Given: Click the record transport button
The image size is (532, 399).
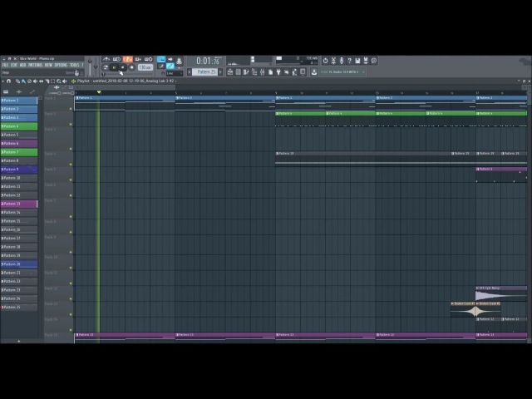Looking at the screenshot, I should pyautogui.click(x=131, y=67).
